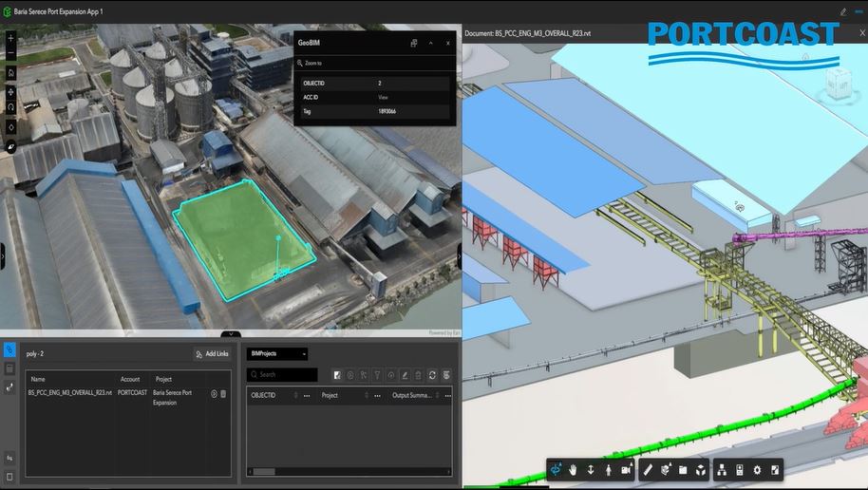Open the third bottom-left sidebar icon
The image size is (868, 490).
coord(9,387)
